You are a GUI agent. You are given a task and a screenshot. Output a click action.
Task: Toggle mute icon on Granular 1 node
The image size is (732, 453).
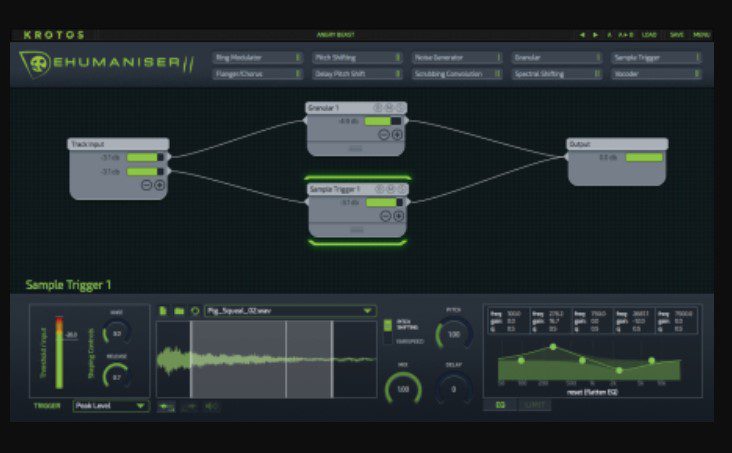pos(389,108)
